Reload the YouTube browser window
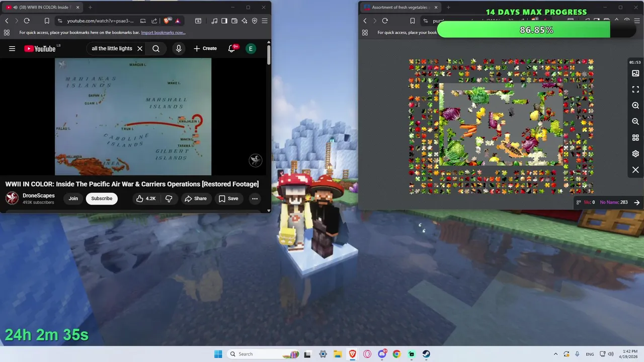The width and height of the screenshot is (644, 362). pyautogui.click(x=27, y=21)
